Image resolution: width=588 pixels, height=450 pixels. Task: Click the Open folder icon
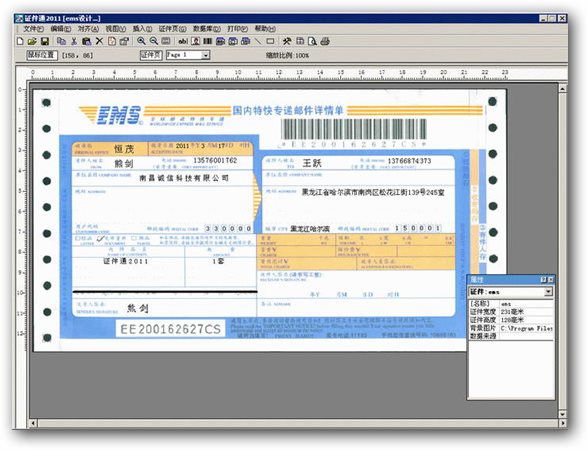32,41
